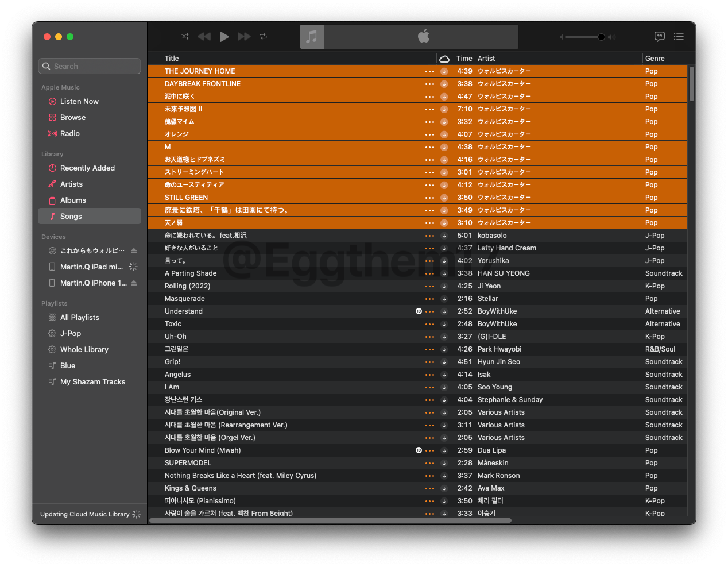
Task: Download Grip! by Hyun Jin Seo
Action: [444, 362]
